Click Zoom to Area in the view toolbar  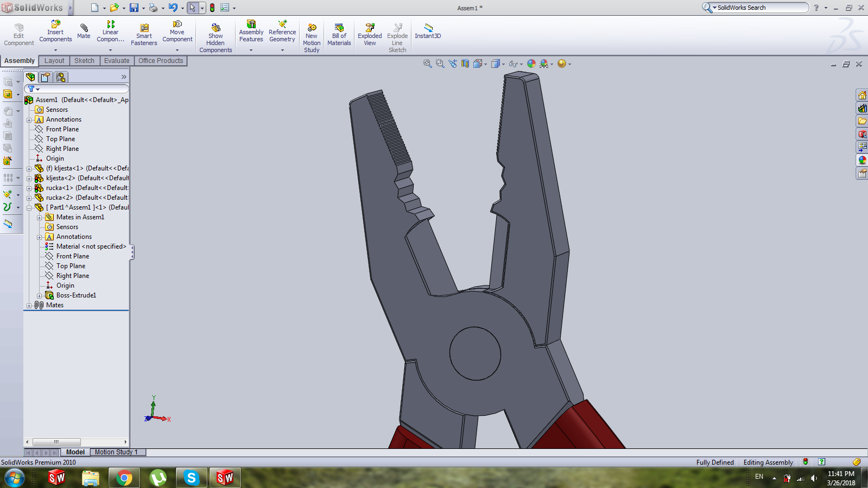point(440,64)
